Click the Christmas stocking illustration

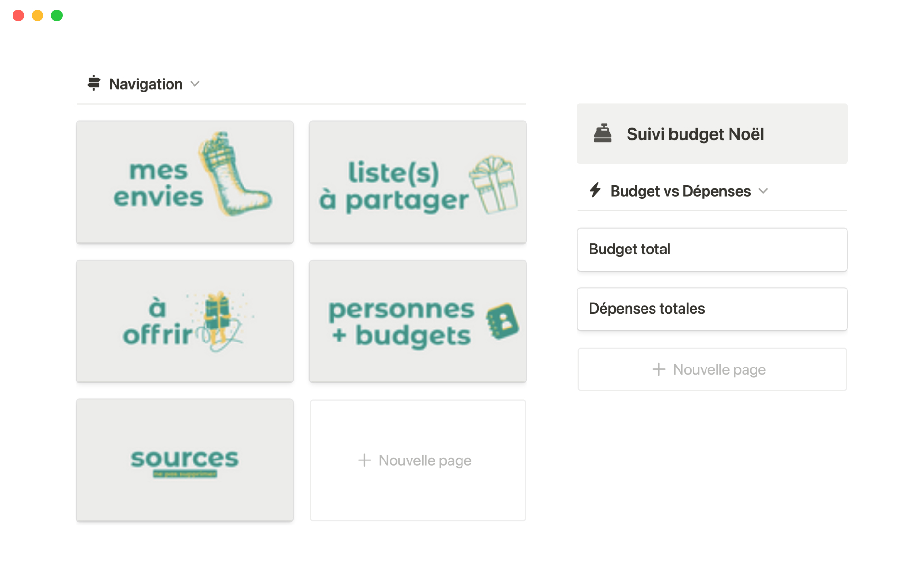coord(234,175)
